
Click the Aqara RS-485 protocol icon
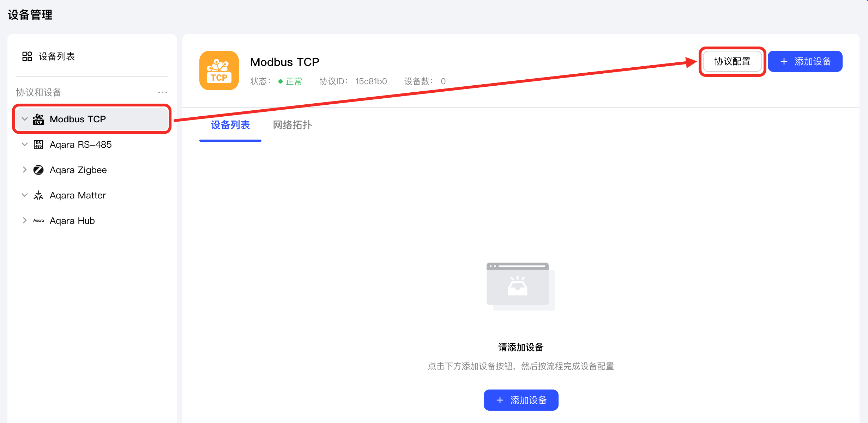click(38, 145)
